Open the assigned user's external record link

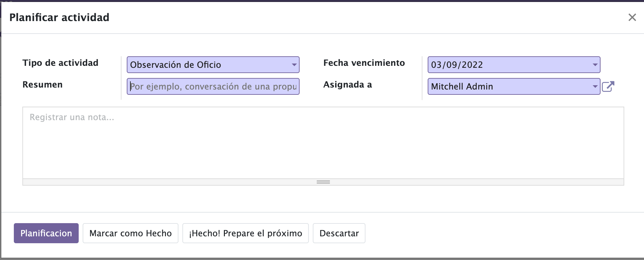608,87
